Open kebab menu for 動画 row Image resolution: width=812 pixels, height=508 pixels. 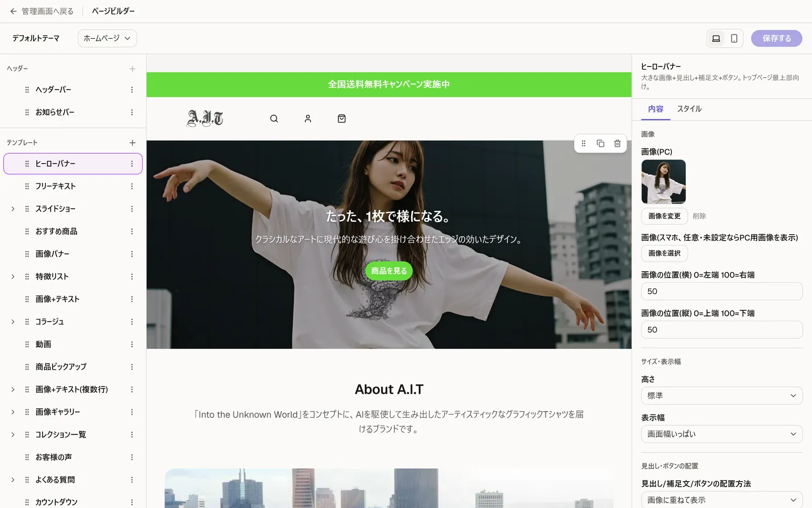point(132,344)
